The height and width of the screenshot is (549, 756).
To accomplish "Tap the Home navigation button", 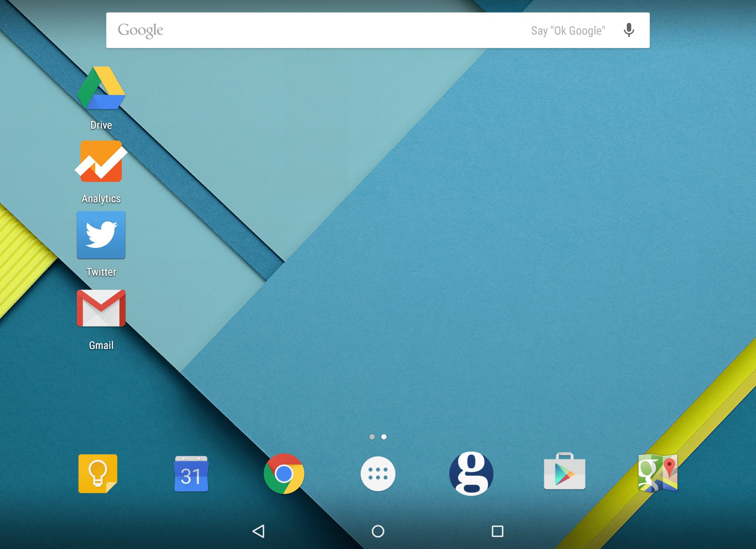I will pyautogui.click(x=378, y=531).
